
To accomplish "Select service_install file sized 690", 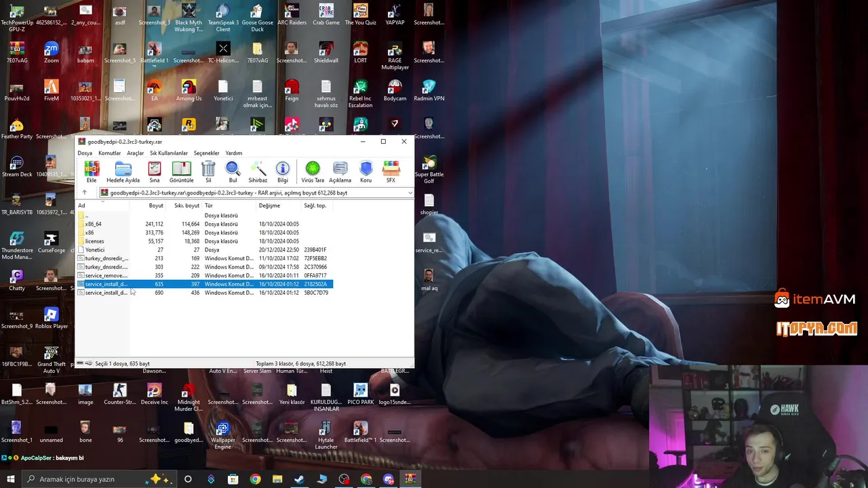I will tap(204, 293).
